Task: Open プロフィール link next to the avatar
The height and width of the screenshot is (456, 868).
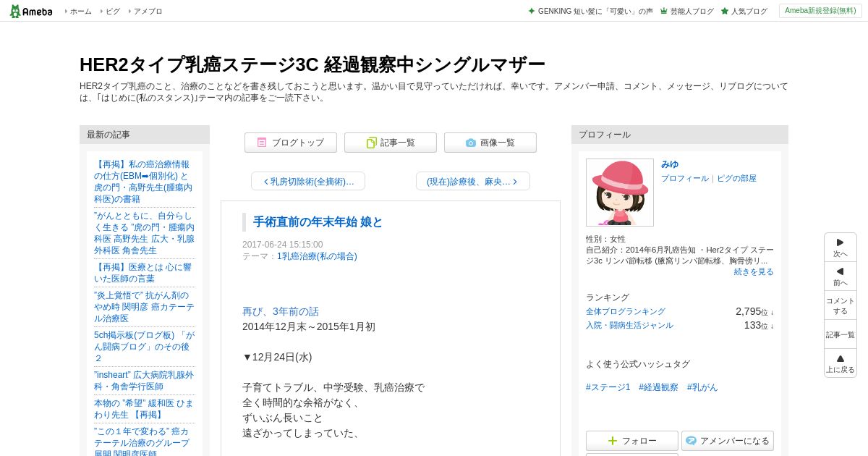Action: point(685,178)
